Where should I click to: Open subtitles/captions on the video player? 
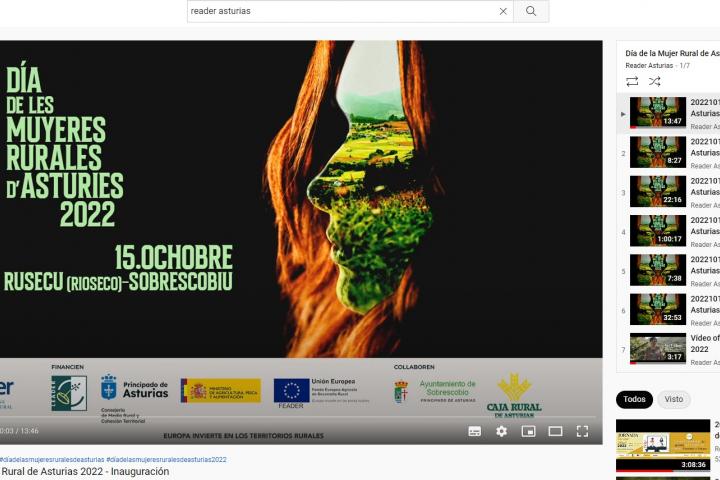click(x=475, y=431)
